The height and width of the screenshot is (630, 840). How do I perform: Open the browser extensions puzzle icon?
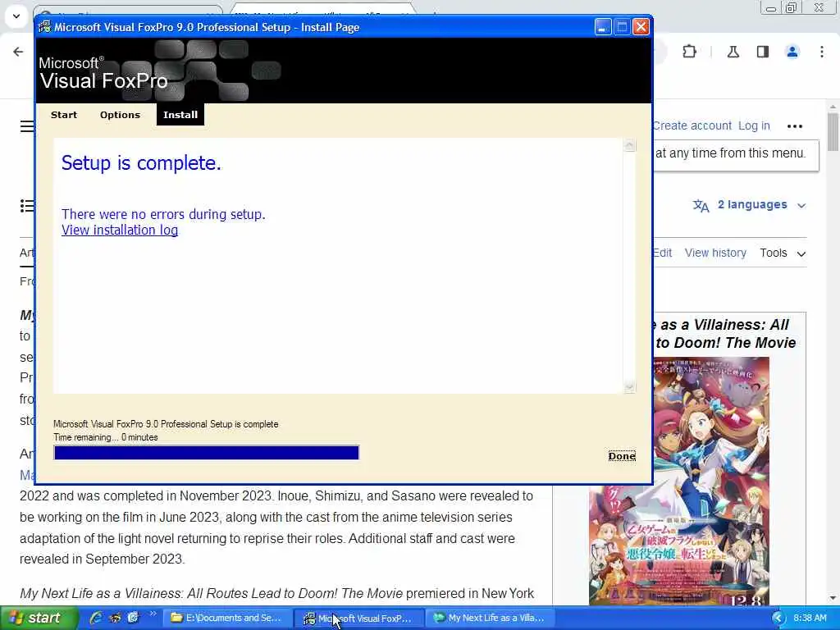click(x=689, y=52)
